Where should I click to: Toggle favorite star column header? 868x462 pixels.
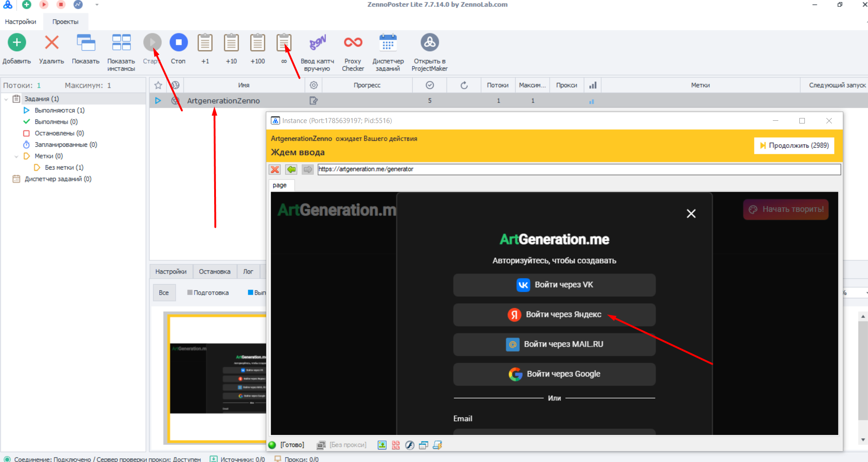(x=158, y=86)
